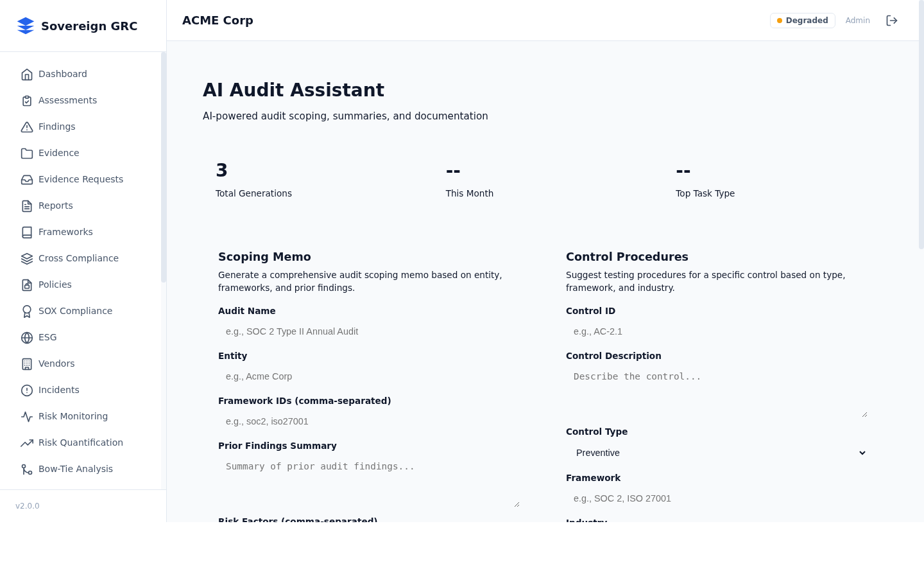Click the Risk Monitoring activity icon

click(x=27, y=416)
